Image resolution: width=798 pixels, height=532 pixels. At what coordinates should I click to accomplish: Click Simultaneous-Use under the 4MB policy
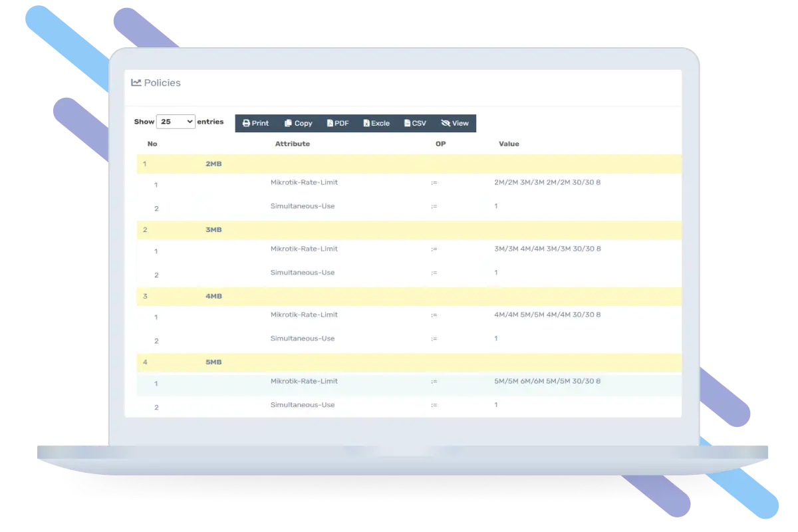(303, 338)
